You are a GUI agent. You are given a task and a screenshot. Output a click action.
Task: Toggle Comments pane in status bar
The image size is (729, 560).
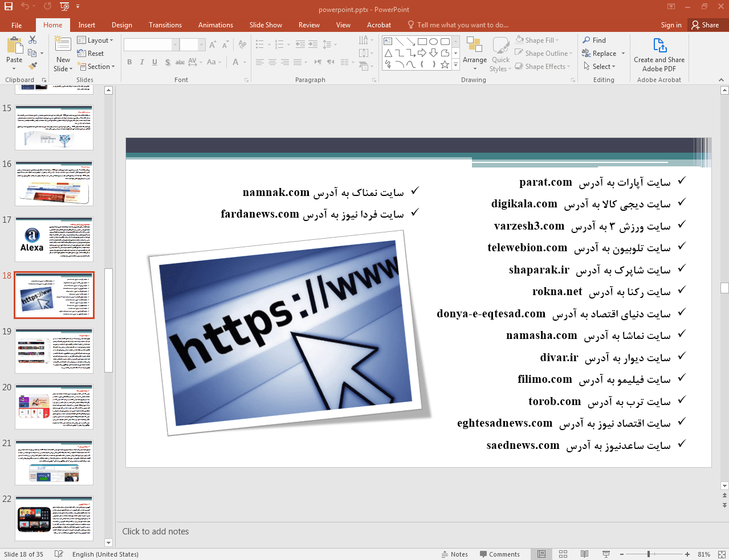point(500,554)
